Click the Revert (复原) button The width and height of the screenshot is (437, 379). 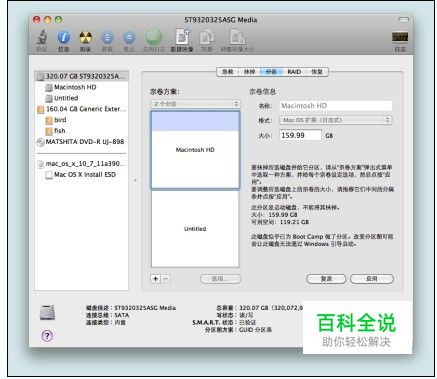pos(326,279)
